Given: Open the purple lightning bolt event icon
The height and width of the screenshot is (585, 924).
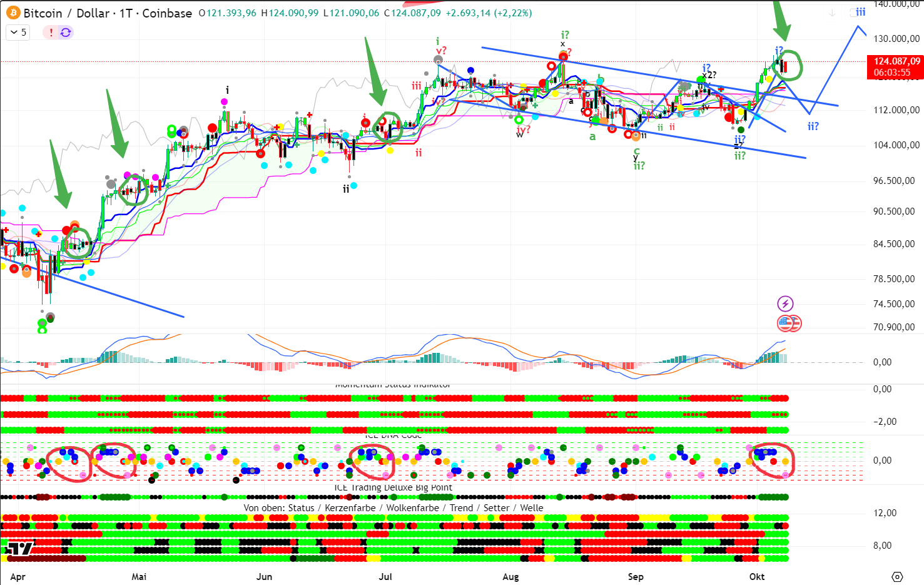Looking at the screenshot, I should [x=785, y=304].
